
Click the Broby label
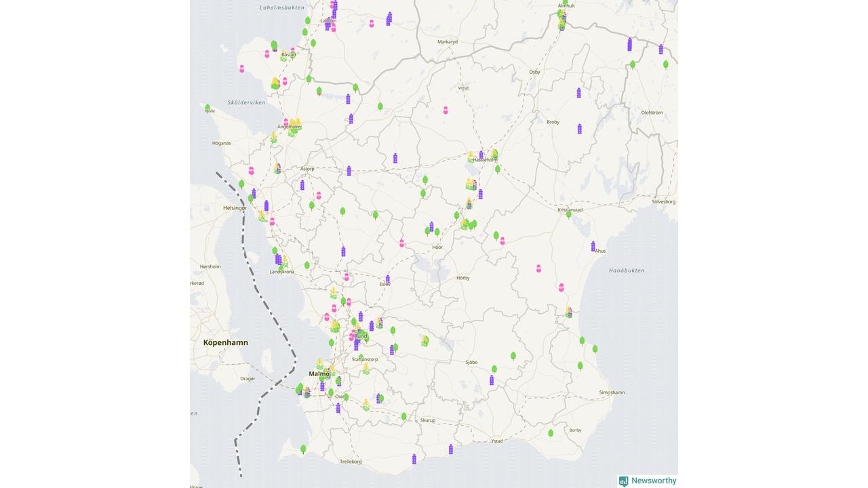553,122
